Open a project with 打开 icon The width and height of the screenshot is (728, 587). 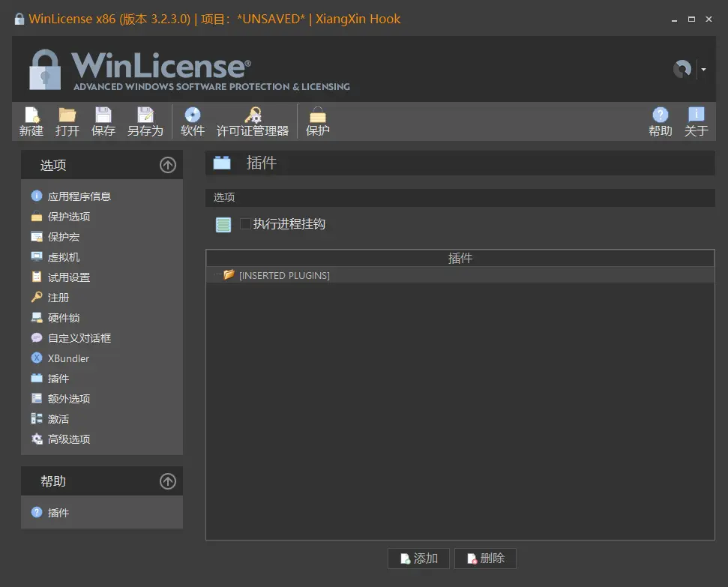[67, 121]
